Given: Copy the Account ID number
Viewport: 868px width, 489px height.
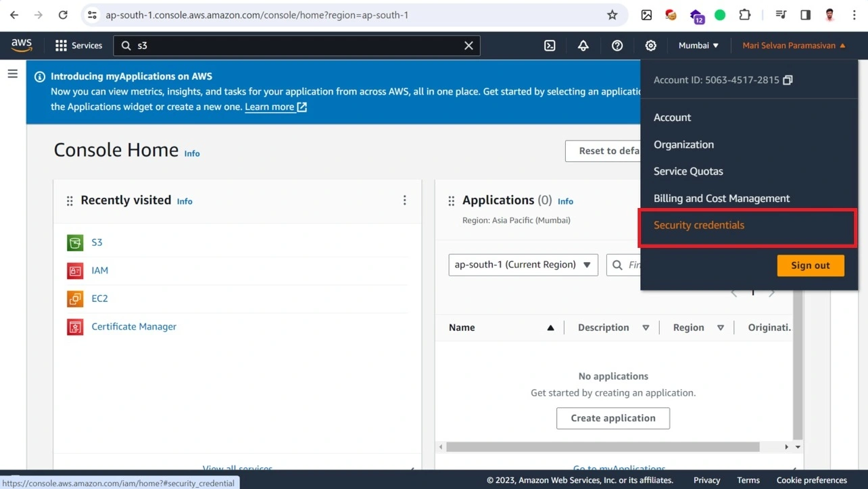Looking at the screenshot, I should coord(788,80).
